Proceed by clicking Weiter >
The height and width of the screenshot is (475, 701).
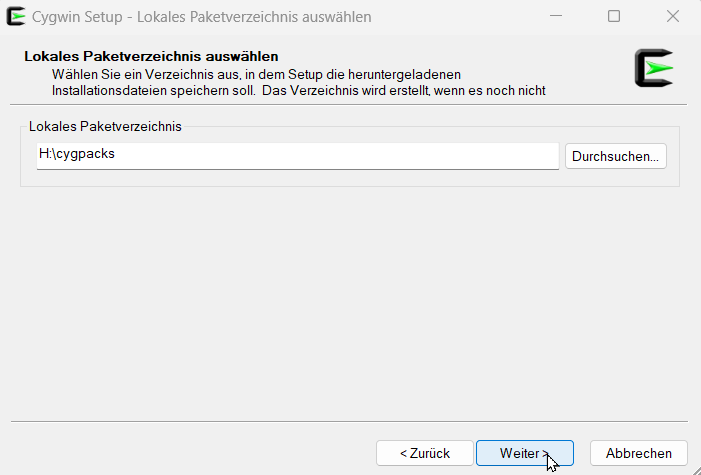(524, 453)
